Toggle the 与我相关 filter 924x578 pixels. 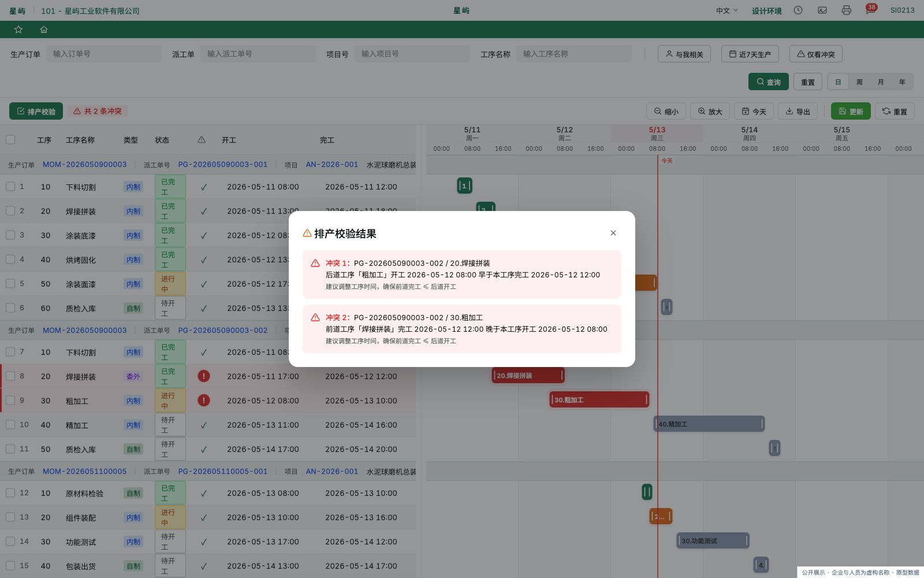[x=684, y=54]
